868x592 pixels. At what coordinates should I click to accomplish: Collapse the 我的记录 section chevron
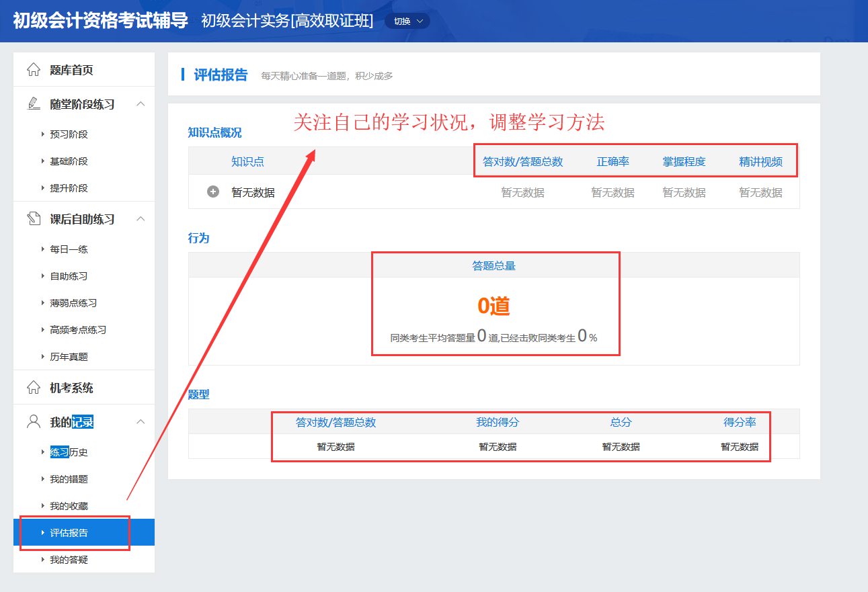141,422
